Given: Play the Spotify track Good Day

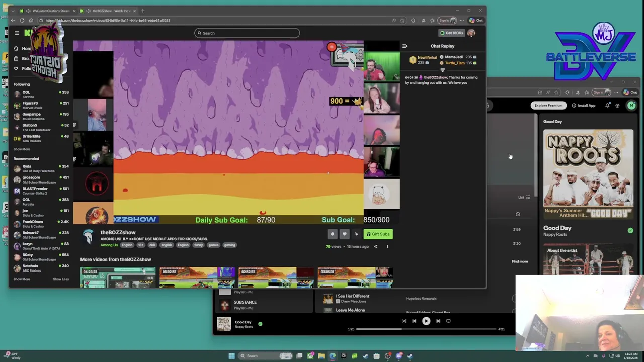Looking at the screenshot, I should pos(426,321).
